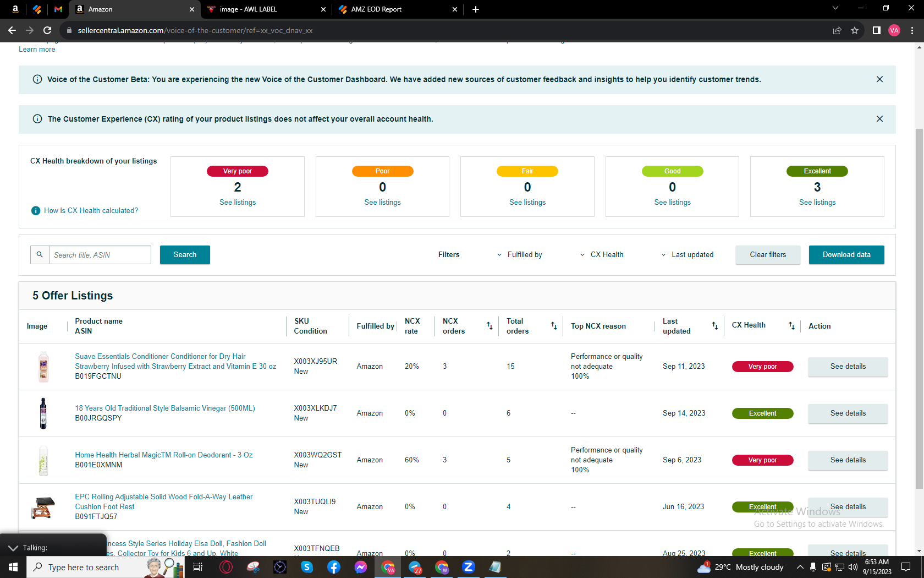Screen dimensions: 924x578
Task: See details for Suave Essentials Conditioner
Action: coord(848,367)
